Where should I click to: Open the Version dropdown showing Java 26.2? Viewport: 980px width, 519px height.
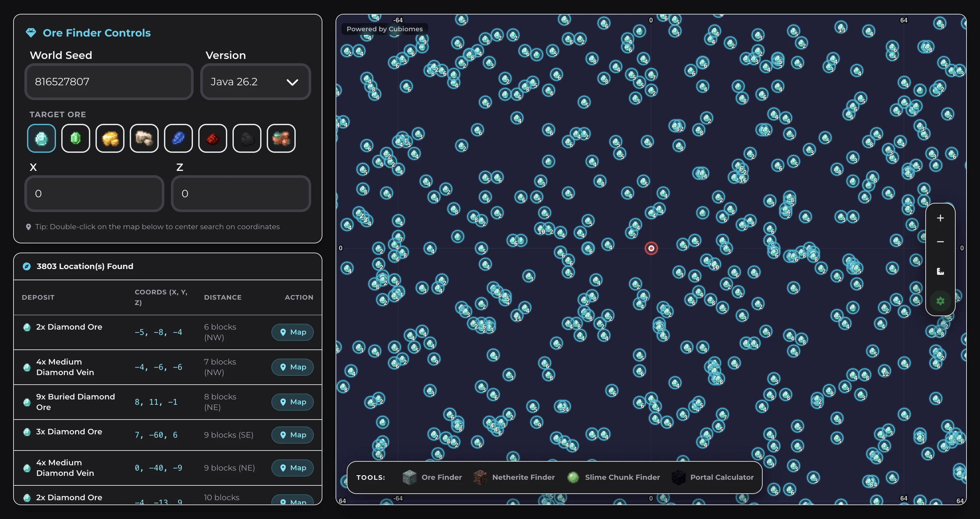tap(255, 82)
